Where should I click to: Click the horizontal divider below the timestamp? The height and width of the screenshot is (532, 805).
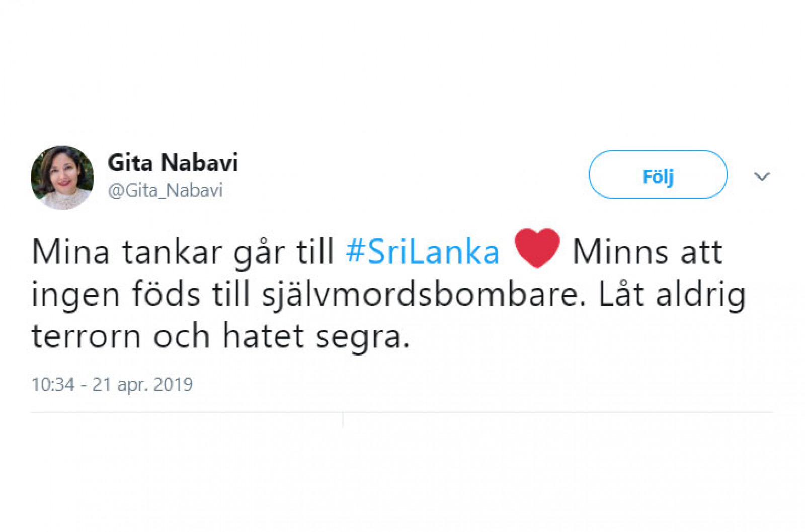(x=401, y=412)
